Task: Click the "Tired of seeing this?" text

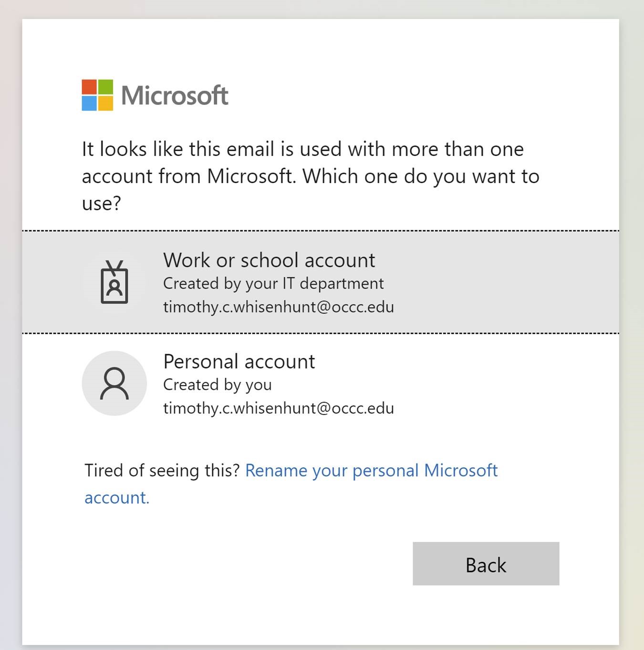Action: tap(162, 471)
